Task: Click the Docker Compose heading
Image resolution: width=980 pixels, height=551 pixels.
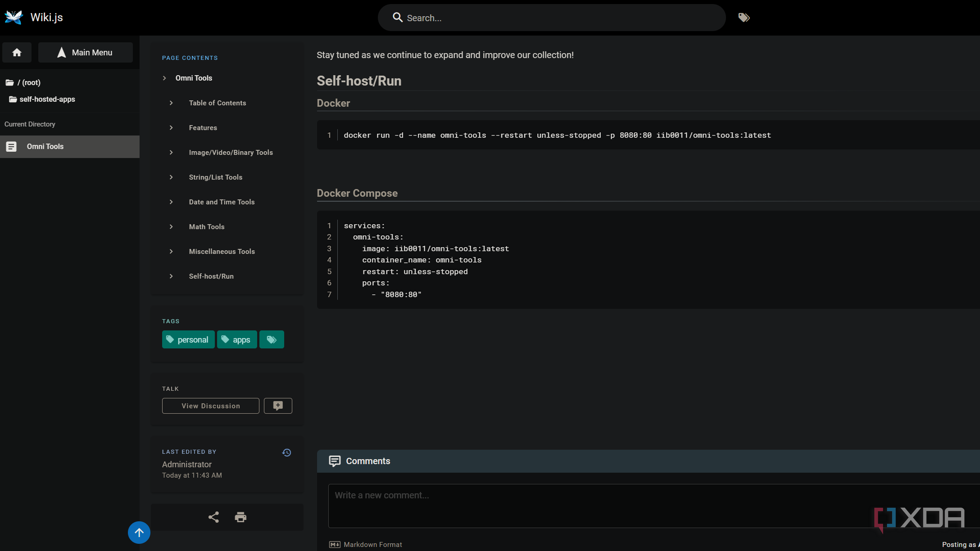Action: coord(357,193)
